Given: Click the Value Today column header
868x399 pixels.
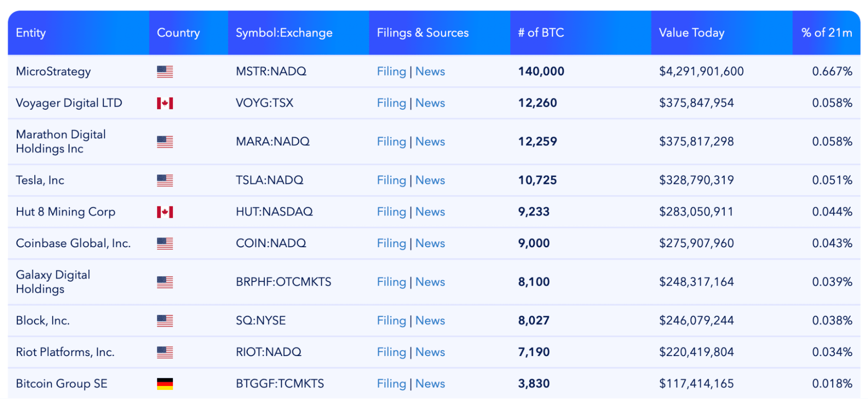Looking at the screenshot, I should click(692, 33).
